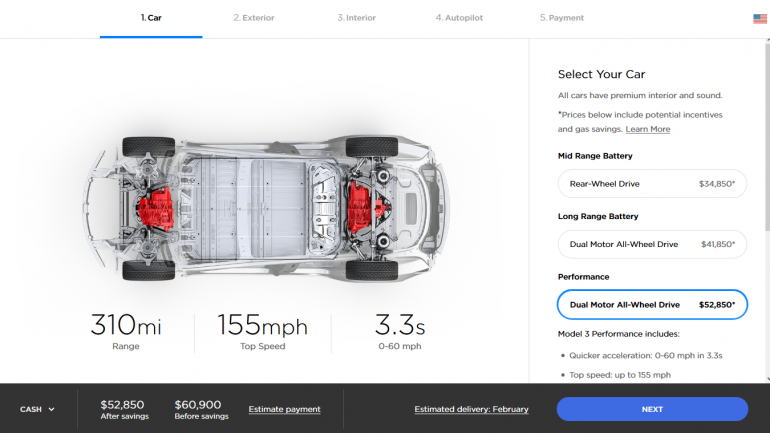Click the Performance section label

583,277
